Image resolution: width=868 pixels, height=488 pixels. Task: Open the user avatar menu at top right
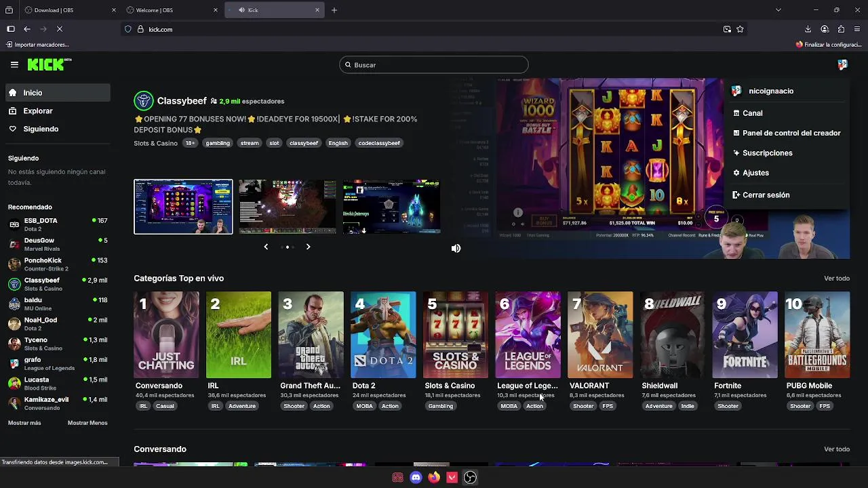tap(842, 64)
